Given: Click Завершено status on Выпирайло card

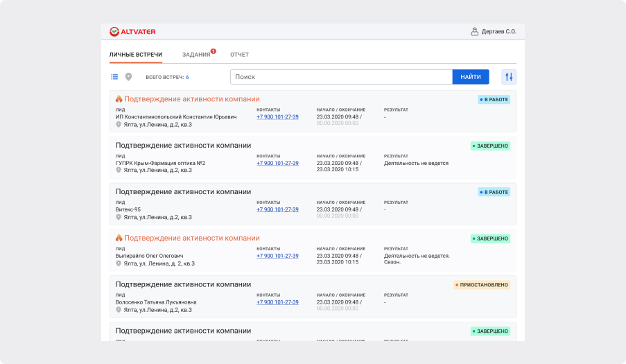Looking at the screenshot, I should pos(490,239).
